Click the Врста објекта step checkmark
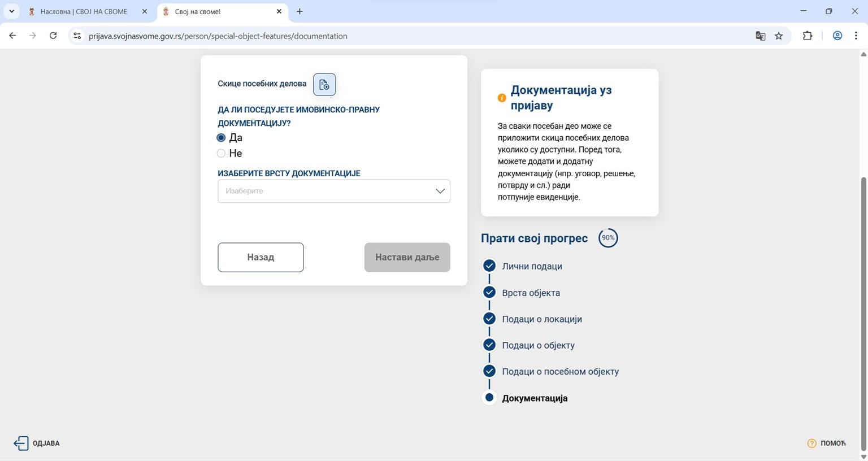The image size is (868, 461). (x=489, y=292)
